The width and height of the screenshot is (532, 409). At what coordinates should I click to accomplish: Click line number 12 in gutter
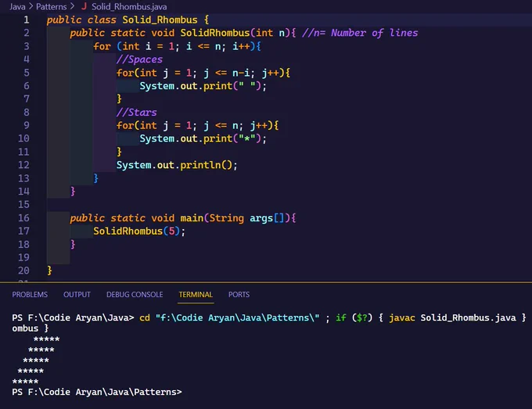[x=23, y=165]
